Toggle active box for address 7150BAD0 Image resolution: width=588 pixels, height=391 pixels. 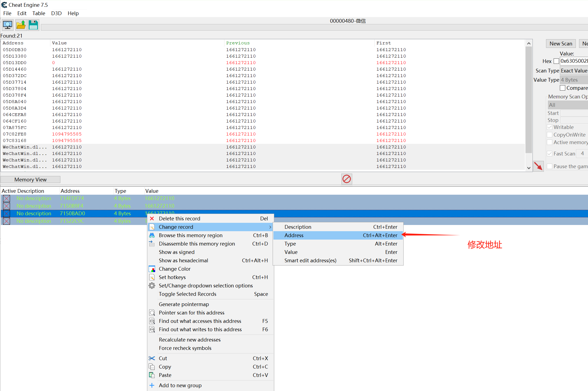point(6,213)
